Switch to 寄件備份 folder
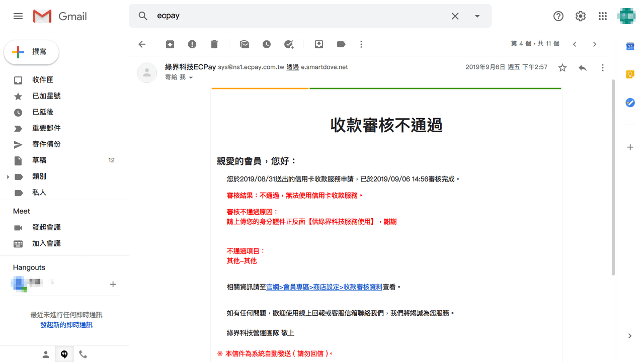644x362 pixels. pos(46,144)
